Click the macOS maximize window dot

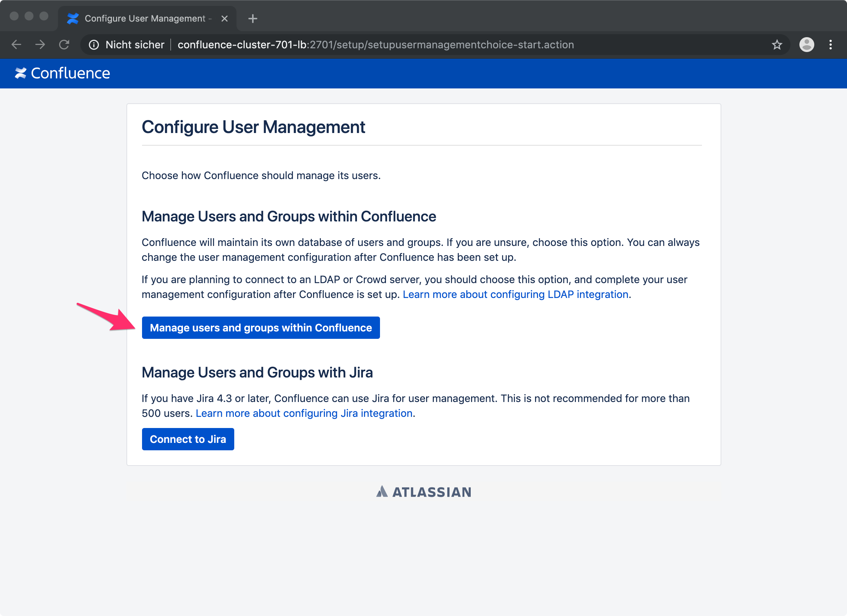pyautogui.click(x=44, y=16)
